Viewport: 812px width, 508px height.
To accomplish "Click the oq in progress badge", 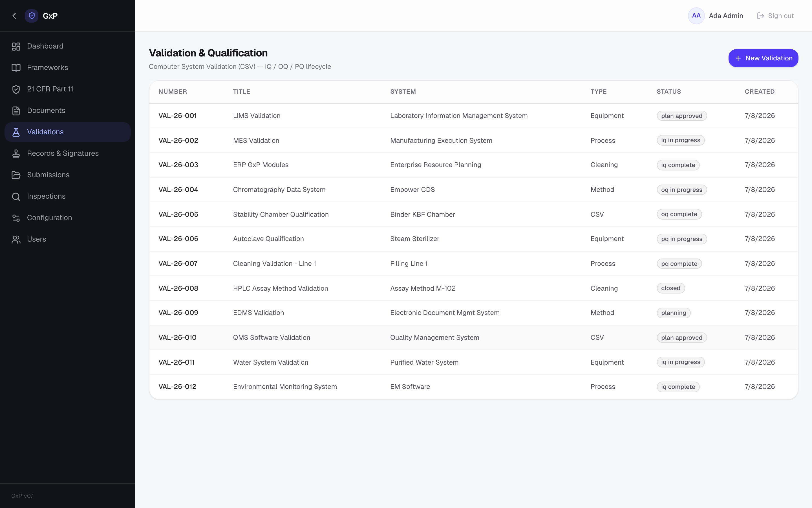I will point(681,190).
